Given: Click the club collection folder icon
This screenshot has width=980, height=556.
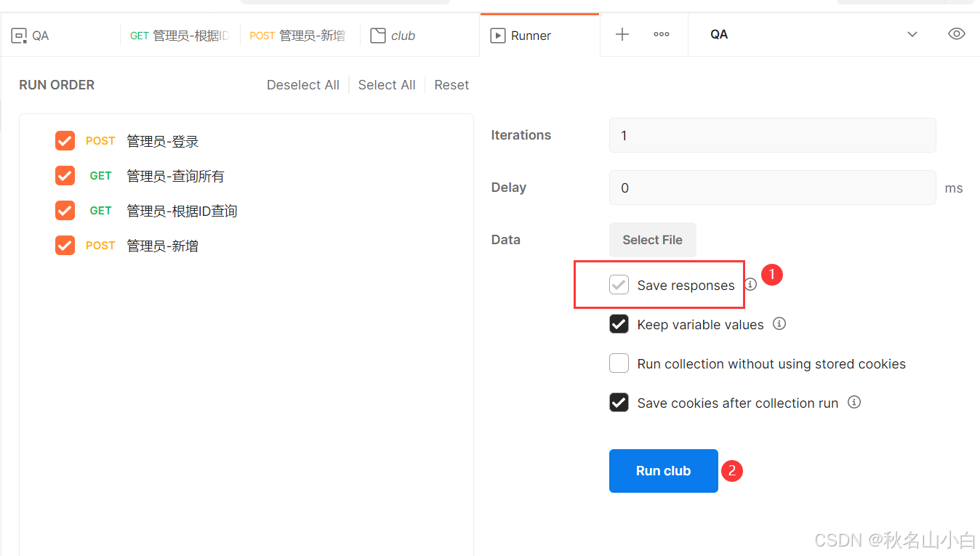Looking at the screenshot, I should point(378,36).
